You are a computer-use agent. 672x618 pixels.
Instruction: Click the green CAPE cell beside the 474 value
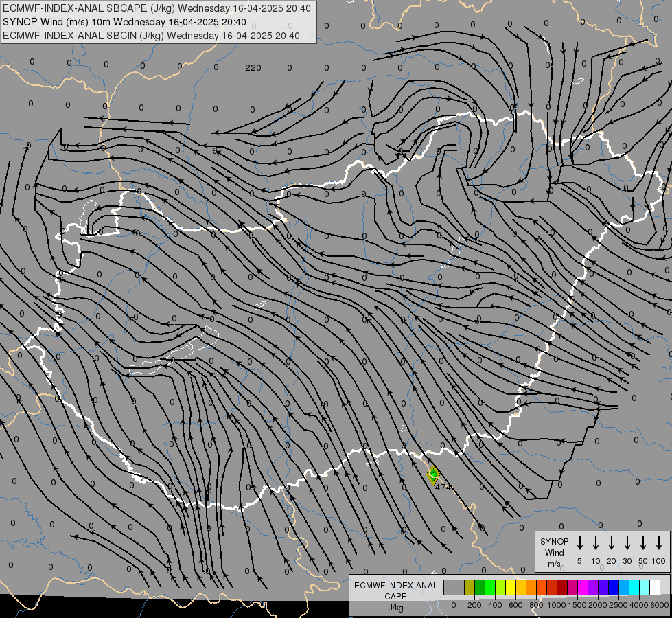pos(434,474)
